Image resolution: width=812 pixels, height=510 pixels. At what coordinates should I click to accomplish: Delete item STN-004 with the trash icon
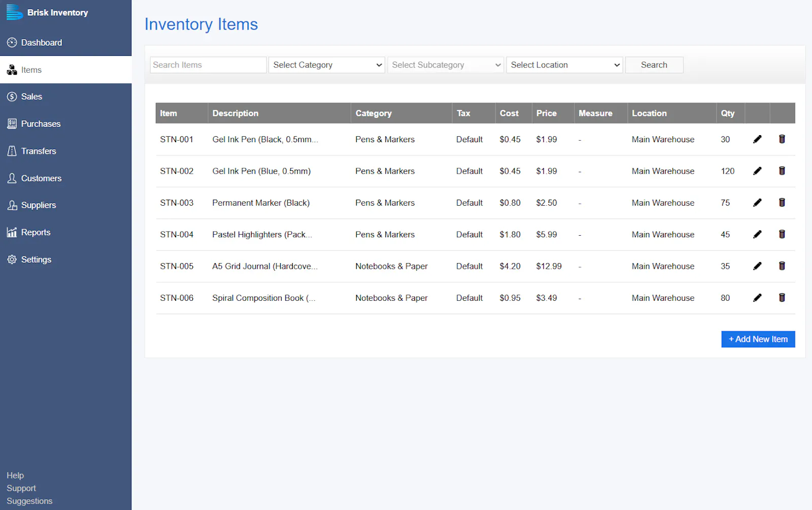tap(782, 234)
